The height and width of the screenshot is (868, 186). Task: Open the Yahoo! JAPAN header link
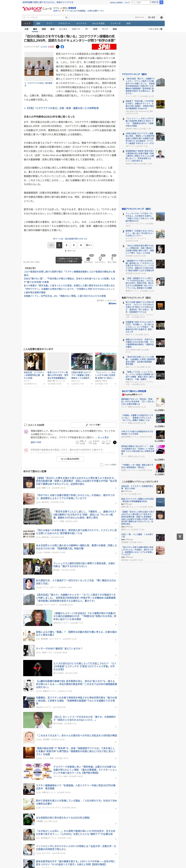116,2
